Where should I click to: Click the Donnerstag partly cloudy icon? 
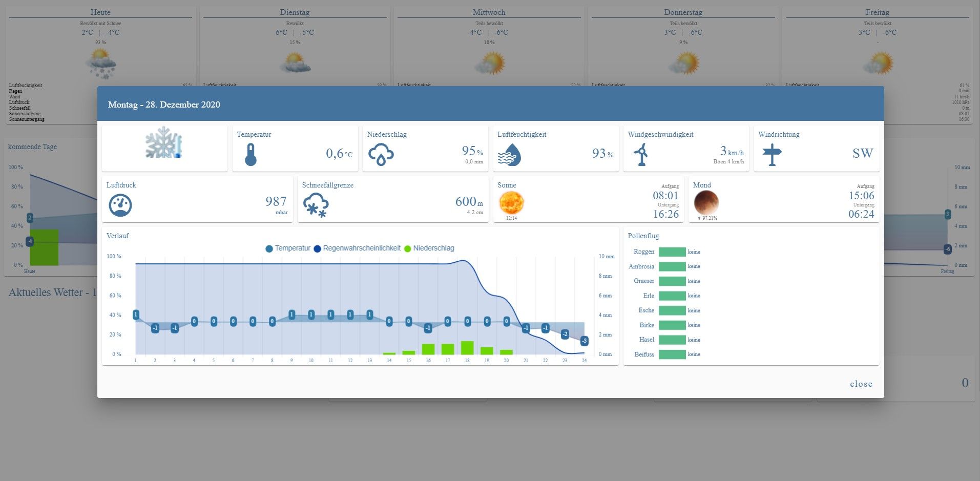(684, 63)
